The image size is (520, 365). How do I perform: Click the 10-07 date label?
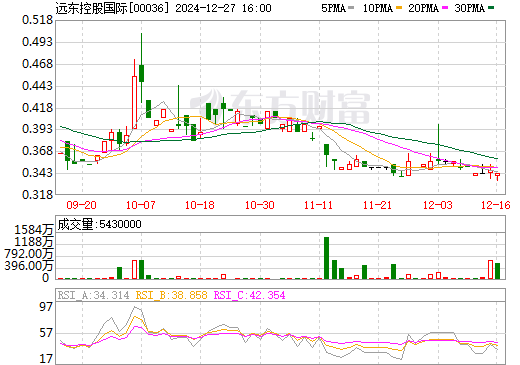(141, 205)
